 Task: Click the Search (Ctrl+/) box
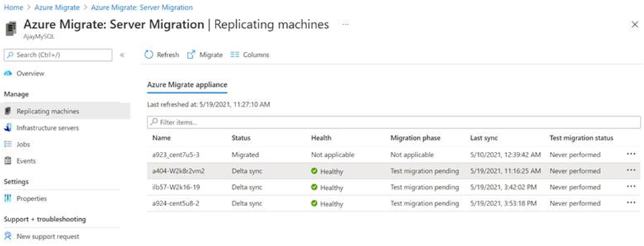(58, 55)
